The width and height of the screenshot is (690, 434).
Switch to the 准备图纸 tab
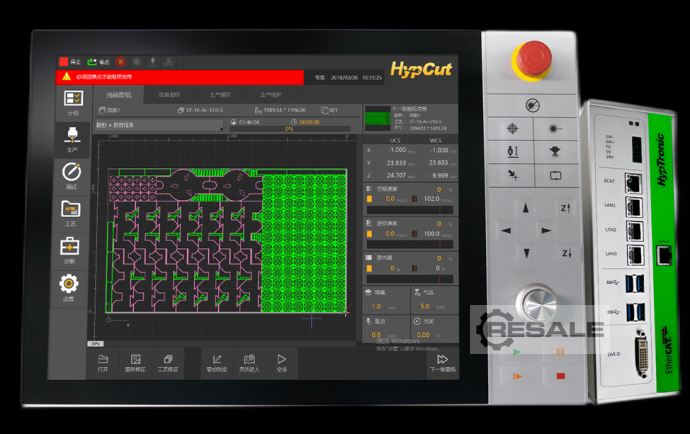(169, 95)
